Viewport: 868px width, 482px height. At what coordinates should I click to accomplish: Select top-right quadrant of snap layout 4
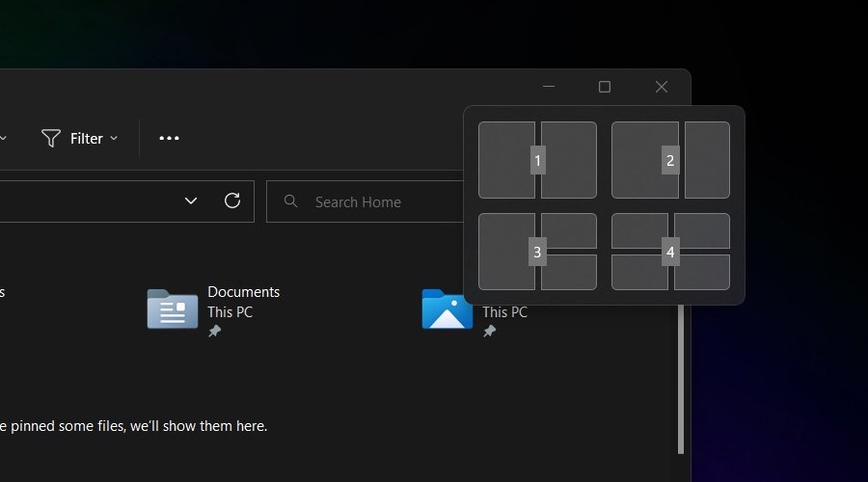[x=702, y=230]
